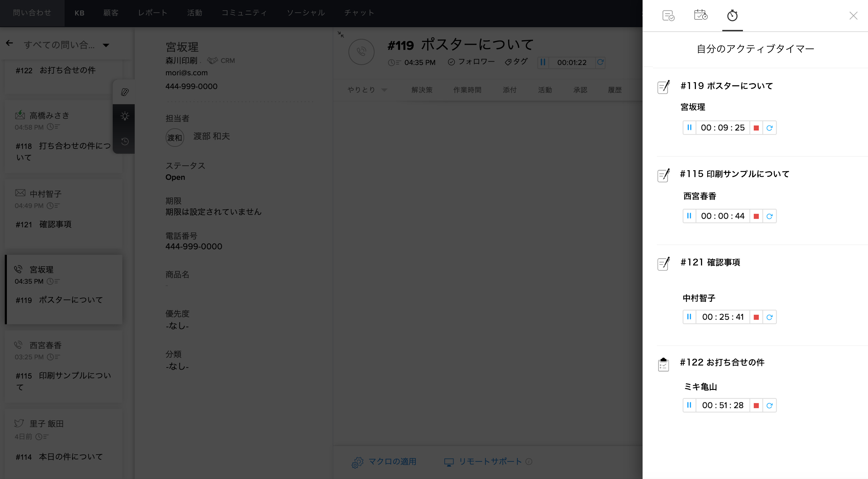Stop the timer for #121 確認事項
The image size is (868, 479).
pos(756,317)
